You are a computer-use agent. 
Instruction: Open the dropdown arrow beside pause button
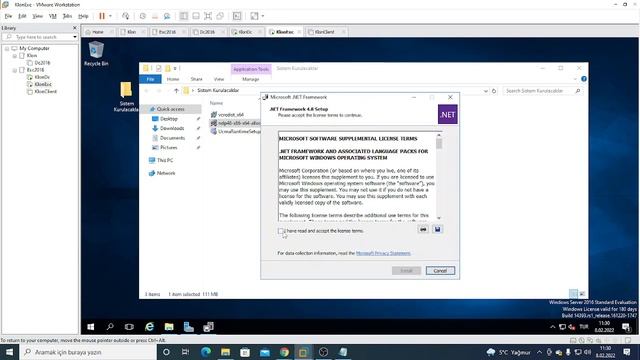click(x=110, y=16)
